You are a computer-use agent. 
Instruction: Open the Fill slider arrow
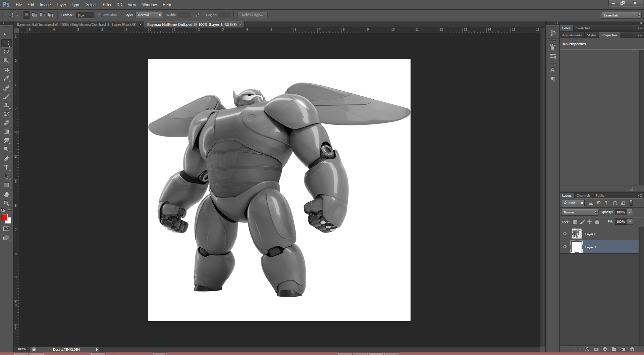(x=630, y=221)
